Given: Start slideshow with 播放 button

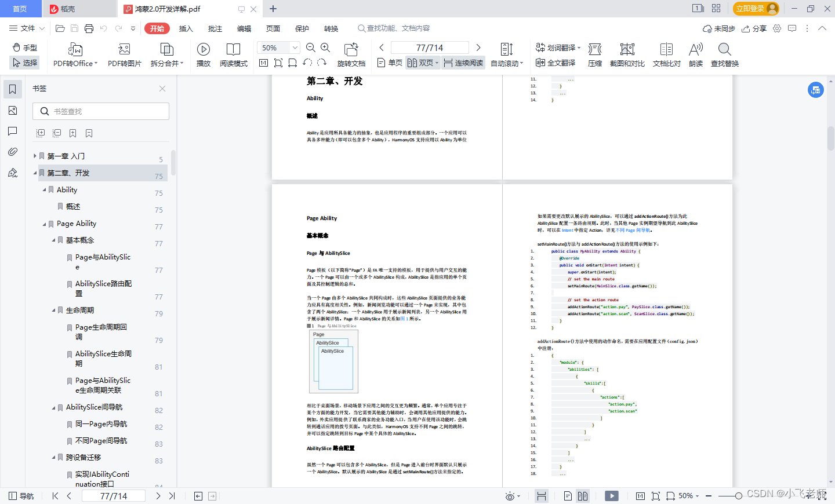Looking at the screenshot, I should coord(204,56).
